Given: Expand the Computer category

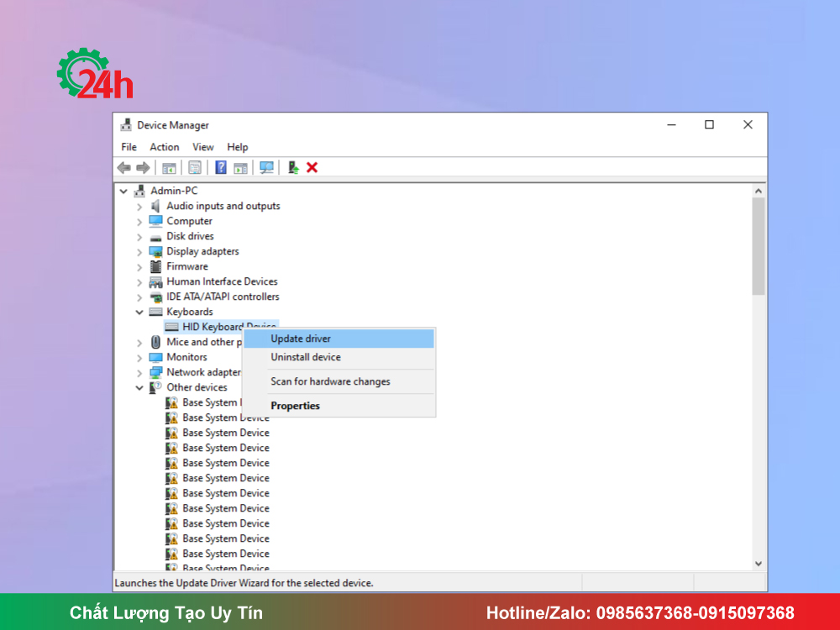Looking at the screenshot, I should click(x=139, y=221).
